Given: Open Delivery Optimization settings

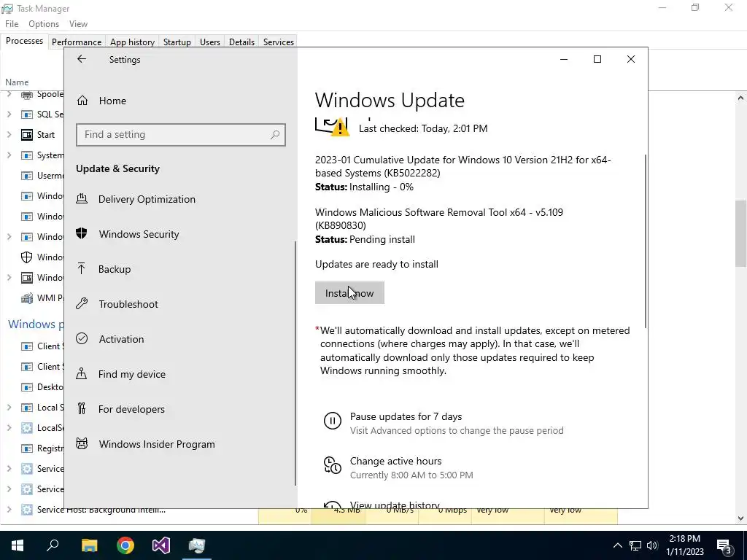Looking at the screenshot, I should [147, 199].
